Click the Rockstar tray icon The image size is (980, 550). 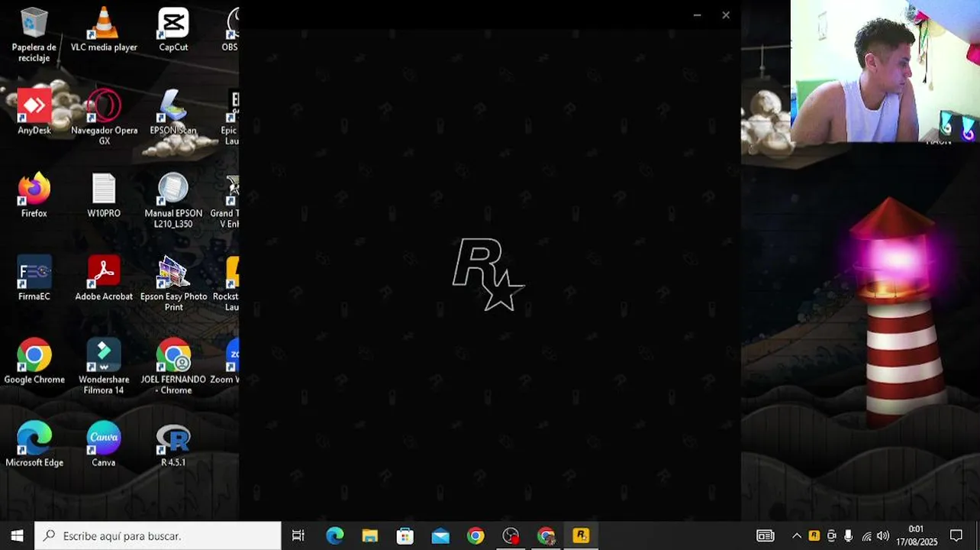click(x=814, y=535)
